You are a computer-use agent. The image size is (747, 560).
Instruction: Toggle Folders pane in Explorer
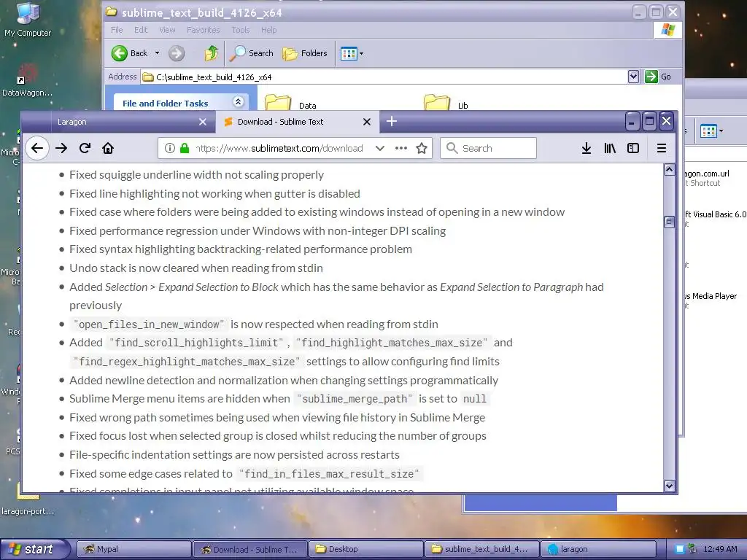tap(305, 53)
